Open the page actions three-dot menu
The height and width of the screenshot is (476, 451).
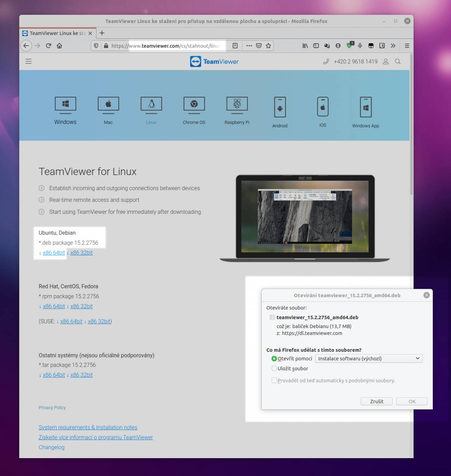tap(249, 46)
